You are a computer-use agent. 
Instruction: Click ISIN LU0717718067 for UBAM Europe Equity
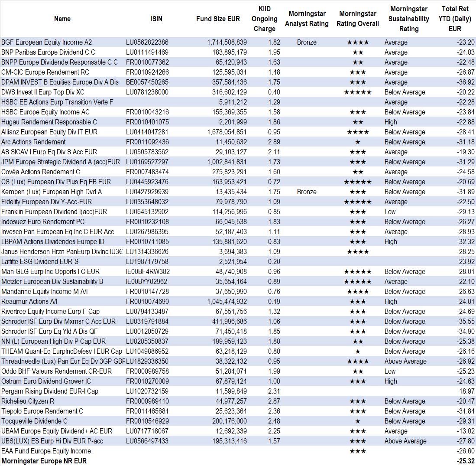point(147,431)
